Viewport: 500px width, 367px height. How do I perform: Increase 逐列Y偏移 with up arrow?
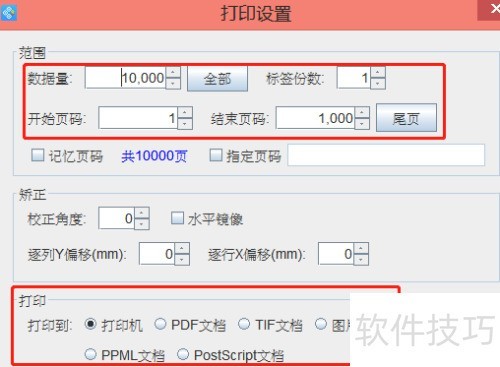[182, 249]
